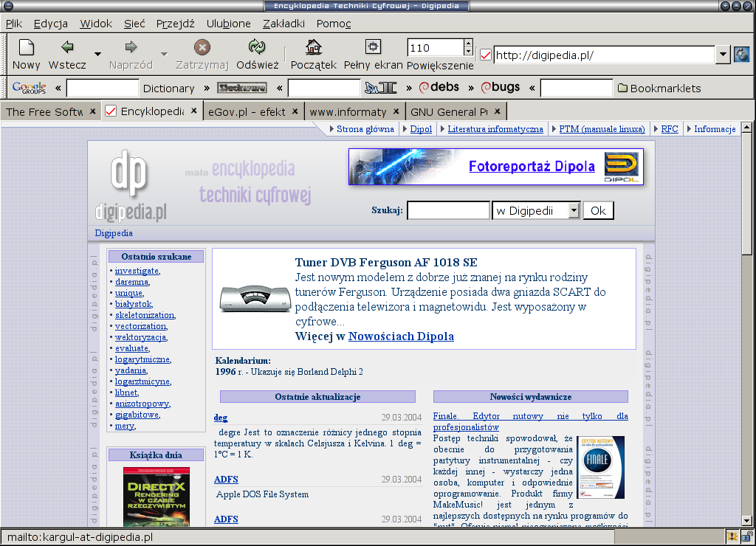
Task: Open the PTM (manuale linuxa) link
Action: (602, 129)
